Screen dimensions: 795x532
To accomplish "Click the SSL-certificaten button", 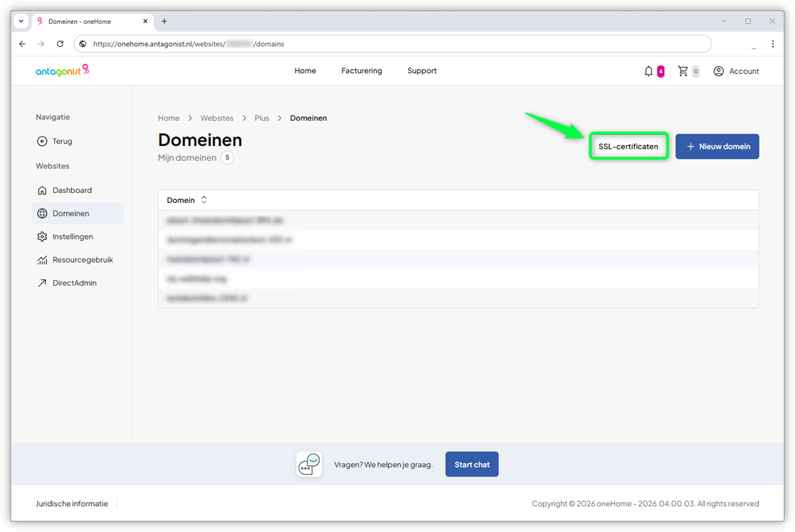I will tap(628, 146).
